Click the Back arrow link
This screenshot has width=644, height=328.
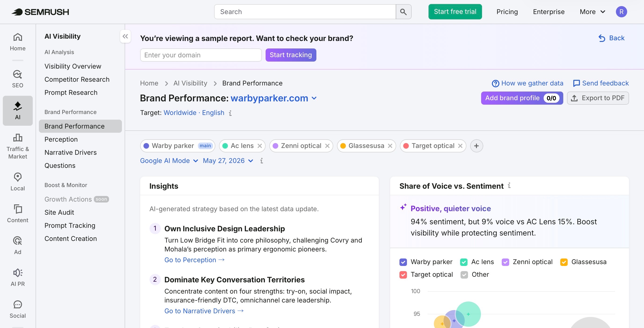[611, 38]
